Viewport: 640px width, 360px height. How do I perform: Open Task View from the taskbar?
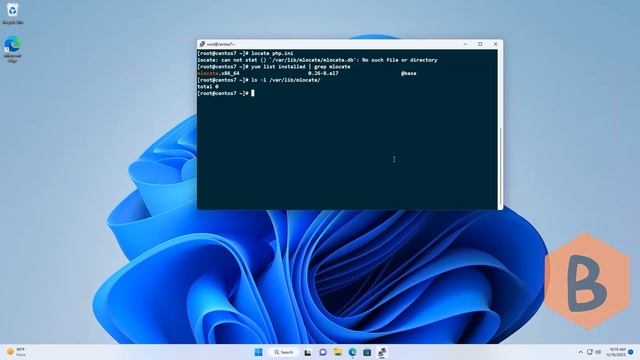point(308,352)
